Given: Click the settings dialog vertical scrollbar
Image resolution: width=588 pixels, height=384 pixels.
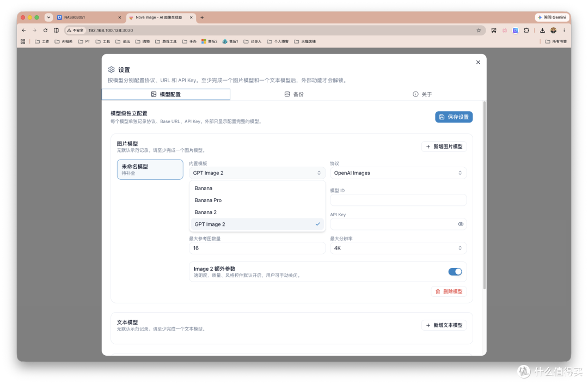Looking at the screenshot, I should [x=485, y=195].
